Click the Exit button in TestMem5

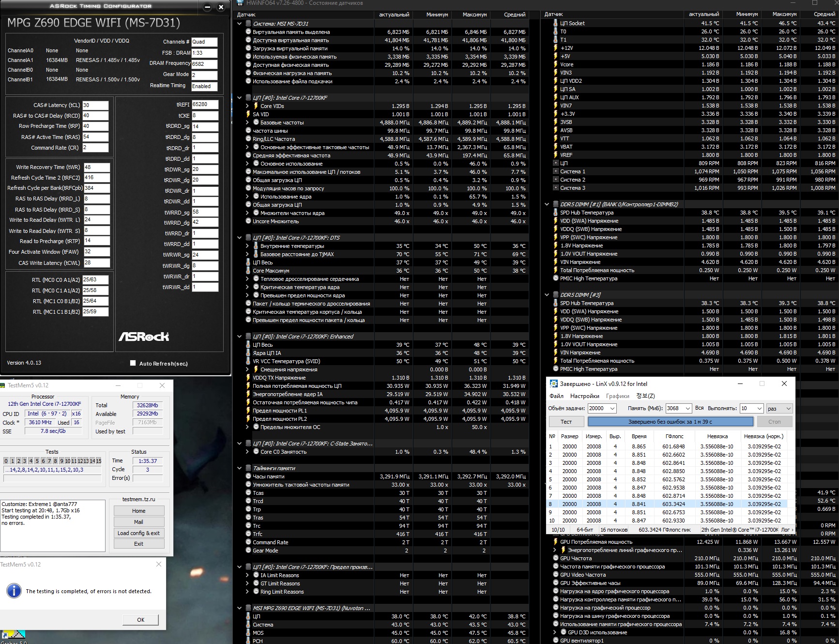click(139, 544)
